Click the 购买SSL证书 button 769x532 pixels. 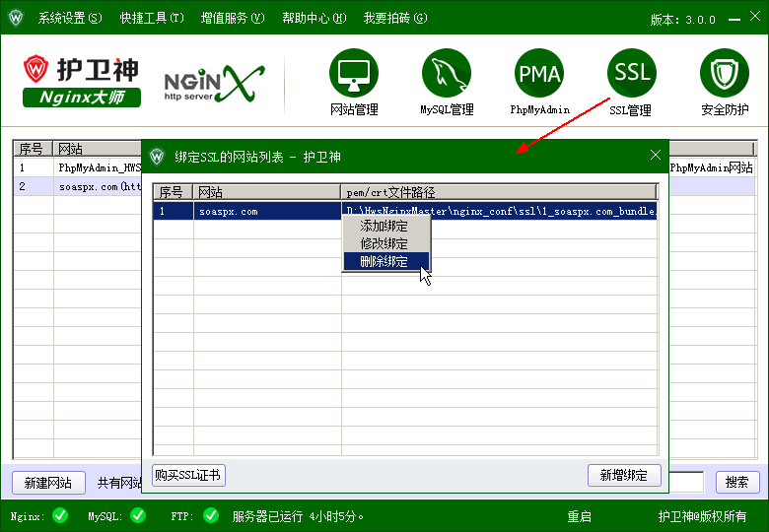coord(188,475)
